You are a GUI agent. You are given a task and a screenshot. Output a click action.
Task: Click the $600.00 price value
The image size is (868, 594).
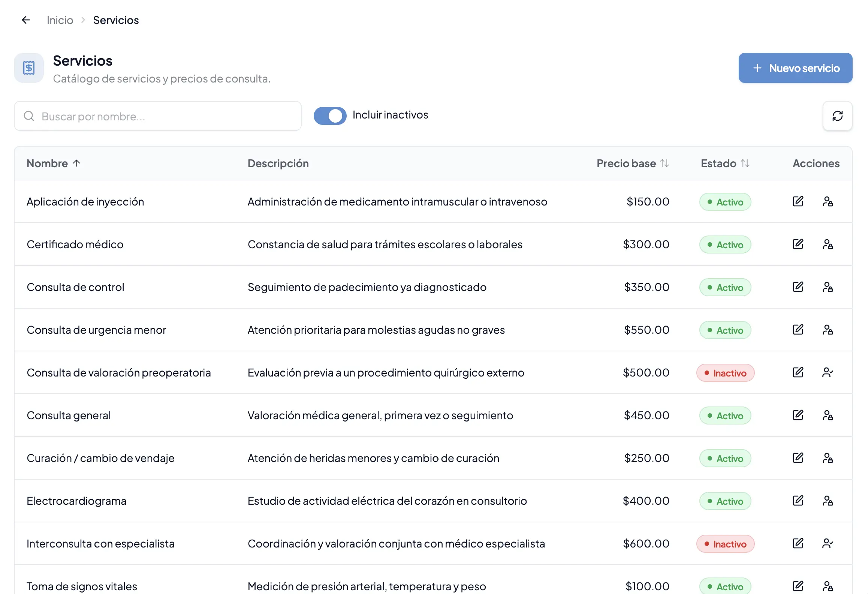(646, 544)
